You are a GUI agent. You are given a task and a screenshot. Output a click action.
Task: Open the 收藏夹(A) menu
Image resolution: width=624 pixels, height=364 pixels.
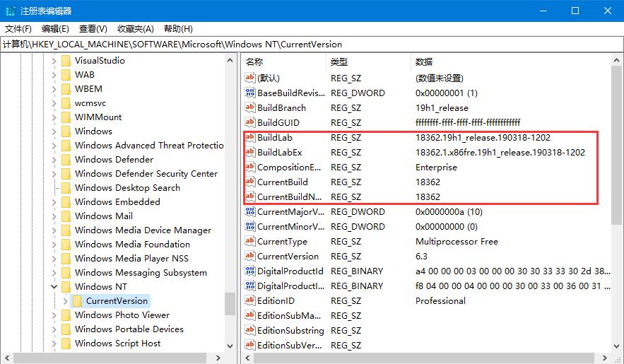pyautogui.click(x=135, y=29)
